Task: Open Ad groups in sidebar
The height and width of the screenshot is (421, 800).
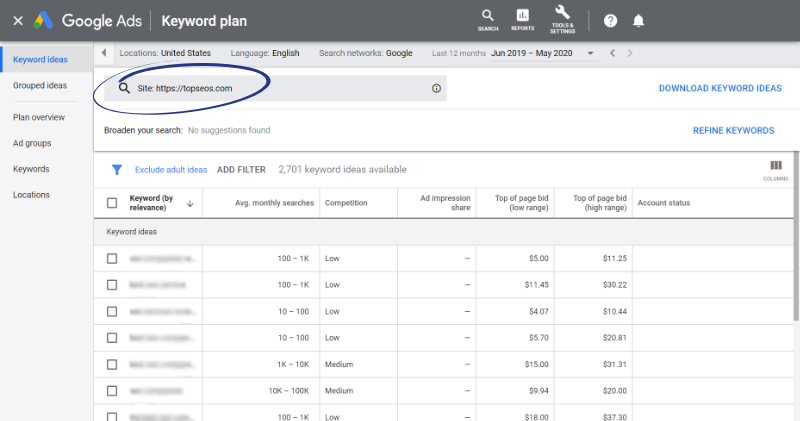Action: tap(32, 143)
